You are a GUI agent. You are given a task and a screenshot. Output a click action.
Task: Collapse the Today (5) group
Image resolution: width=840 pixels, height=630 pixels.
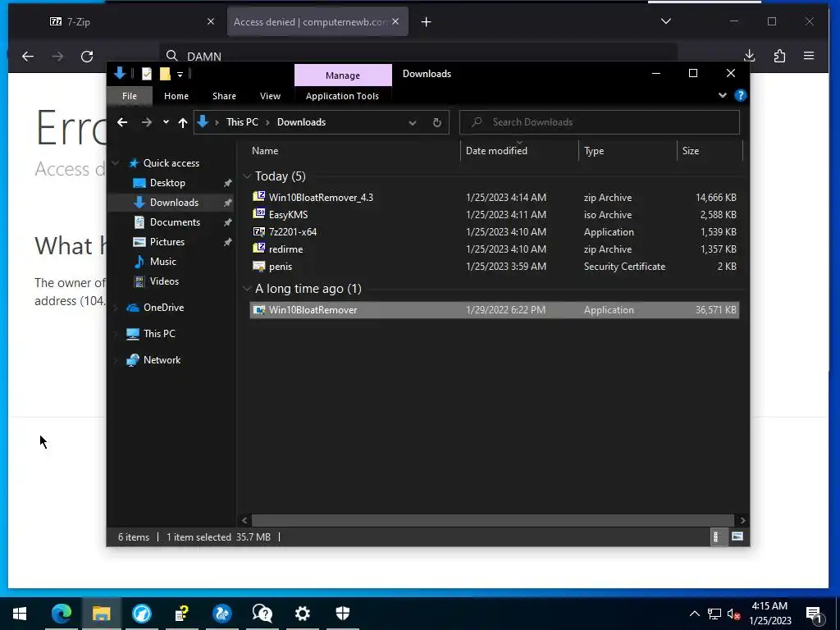(247, 176)
